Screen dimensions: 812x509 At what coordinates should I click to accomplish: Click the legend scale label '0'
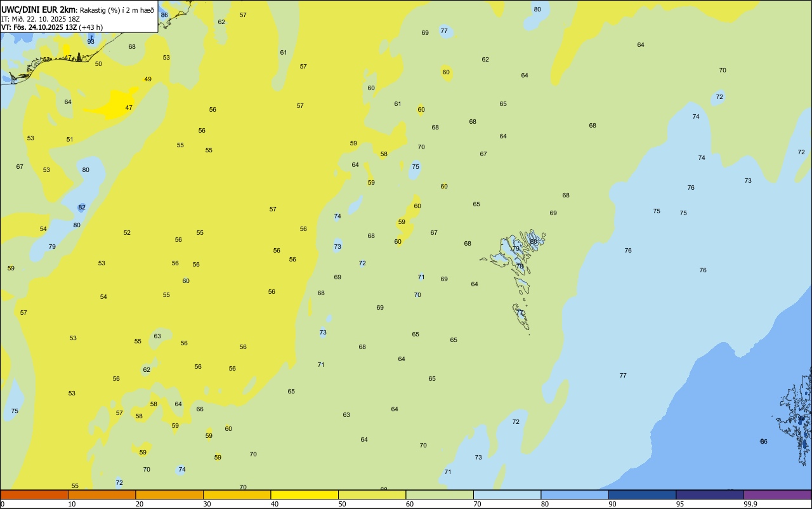3,504
